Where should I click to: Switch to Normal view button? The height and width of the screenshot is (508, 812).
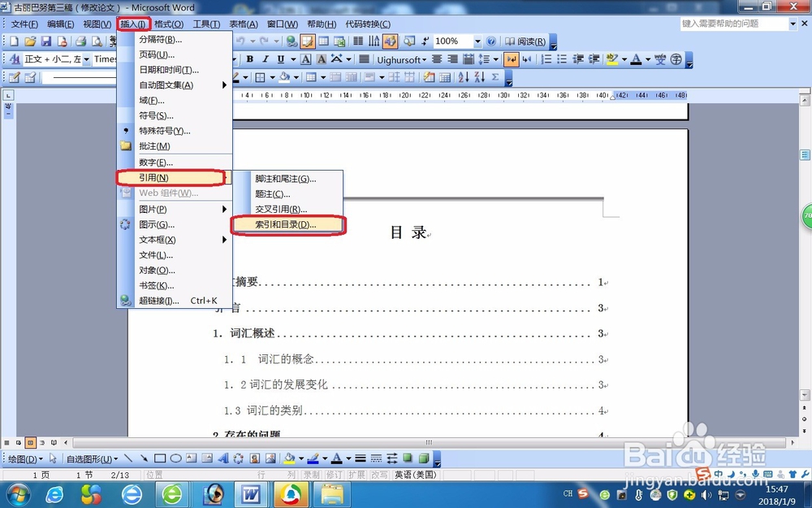[6, 443]
